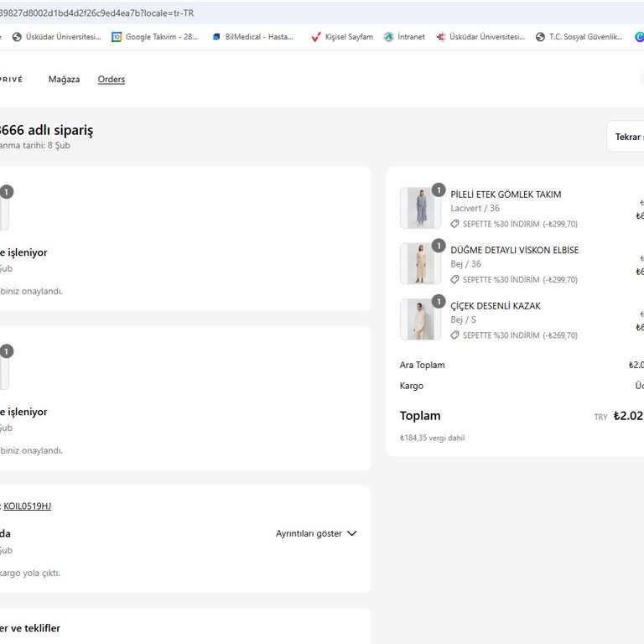Click the Lacivert / 36 variant text
Image resolution: width=644 pixels, height=644 pixels.
[475, 208]
